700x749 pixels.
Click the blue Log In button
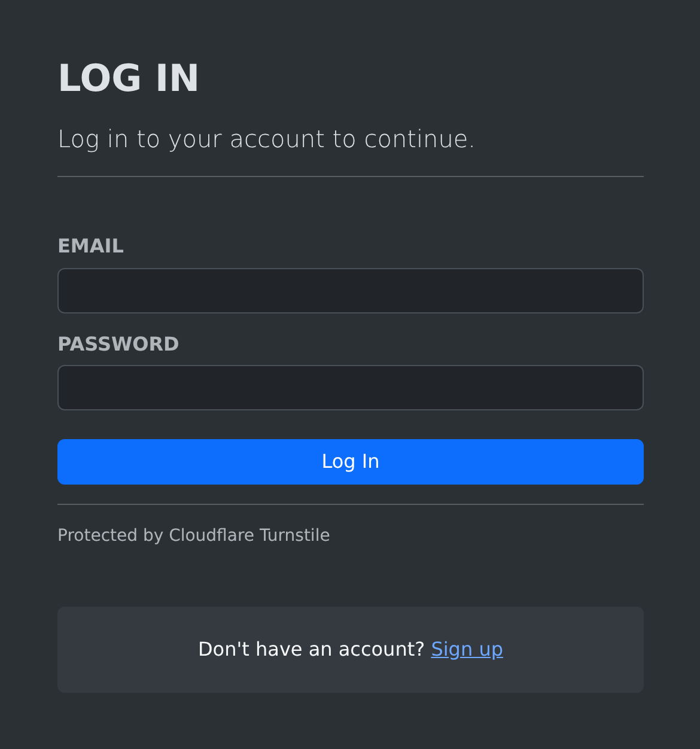(350, 462)
